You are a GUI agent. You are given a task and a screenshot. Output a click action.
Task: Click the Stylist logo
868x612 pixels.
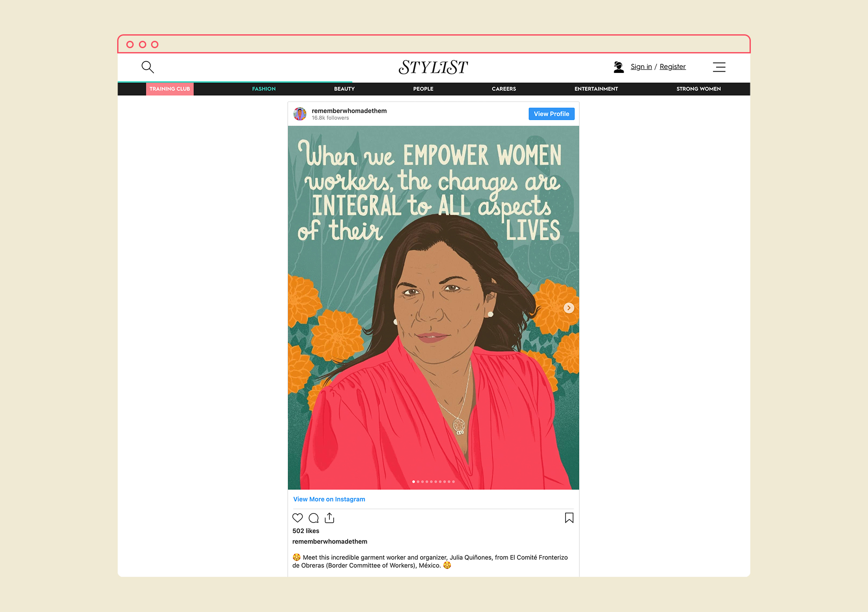[x=433, y=67]
